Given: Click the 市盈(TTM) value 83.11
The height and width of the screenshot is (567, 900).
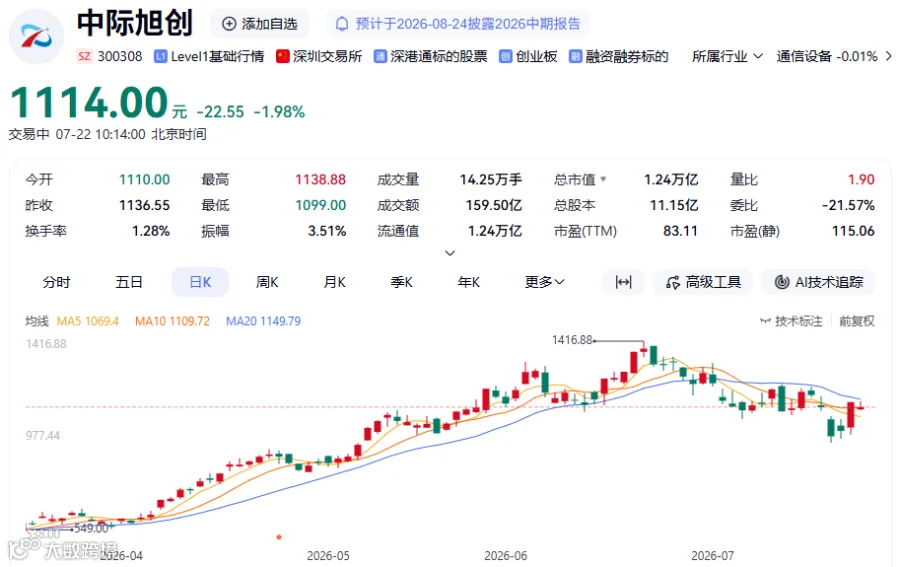Looking at the screenshot, I should 680,231.
